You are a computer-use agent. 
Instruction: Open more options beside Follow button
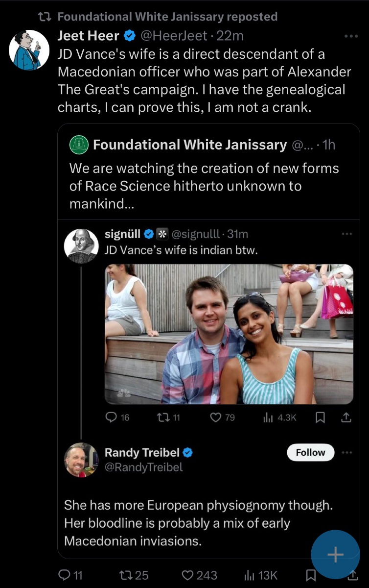[x=347, y=452]
